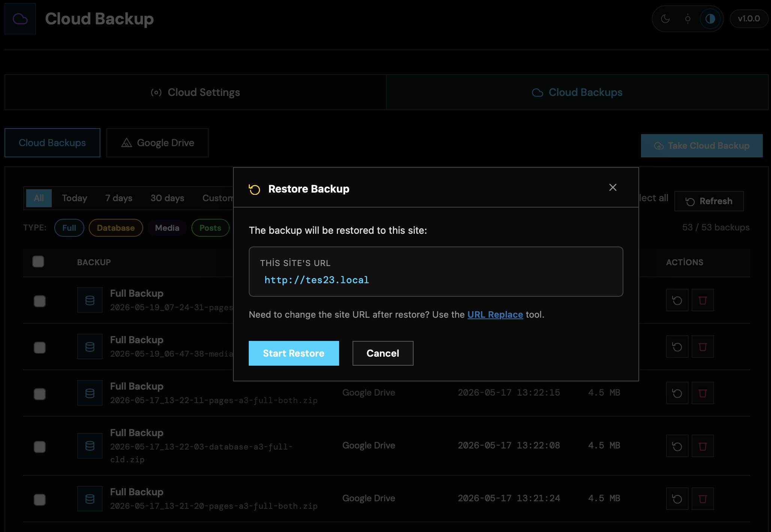Filter by Full backup type

click(69, 228)
